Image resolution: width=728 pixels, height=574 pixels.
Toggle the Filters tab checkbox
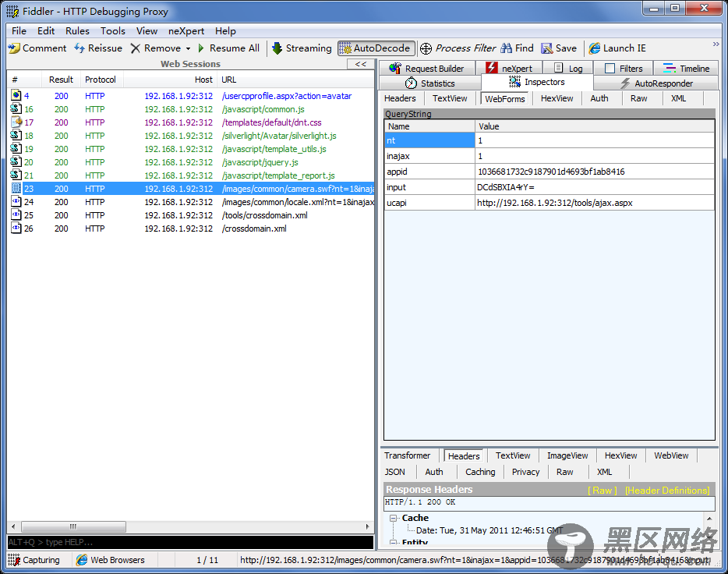[610, 69]
